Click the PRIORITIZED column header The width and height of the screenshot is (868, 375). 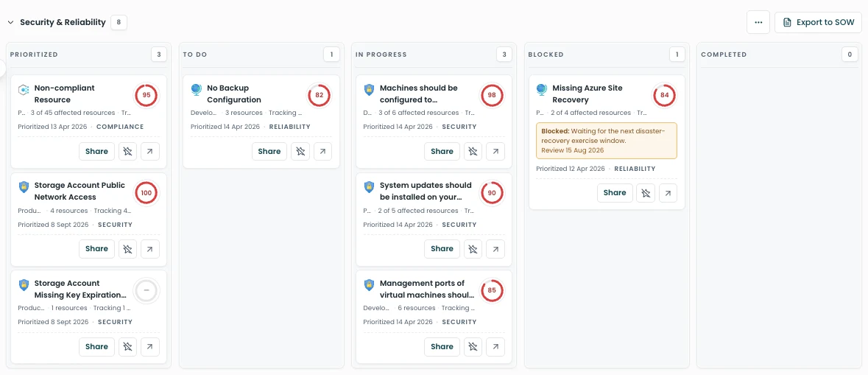34,55
